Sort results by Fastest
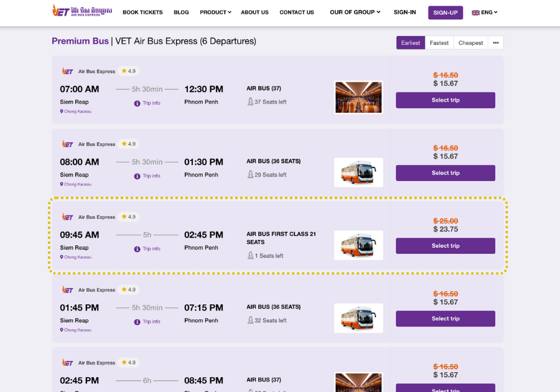560x392 pixels. tap(439, 43)
